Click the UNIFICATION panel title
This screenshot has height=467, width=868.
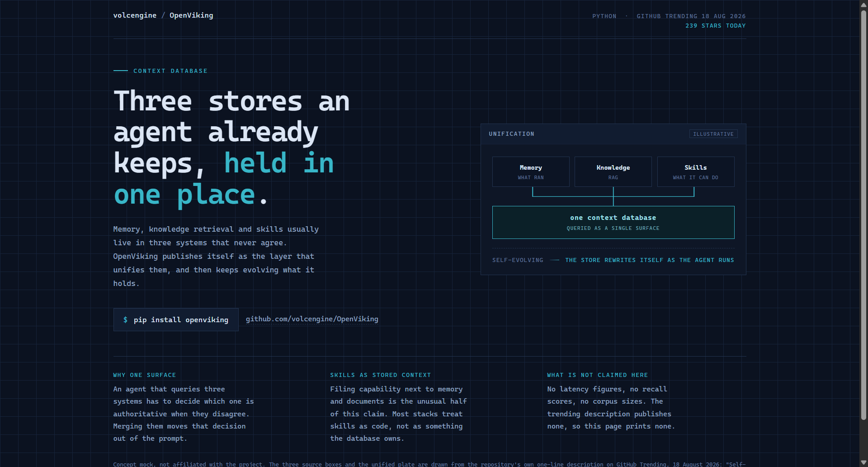click(x=511, y=134)
